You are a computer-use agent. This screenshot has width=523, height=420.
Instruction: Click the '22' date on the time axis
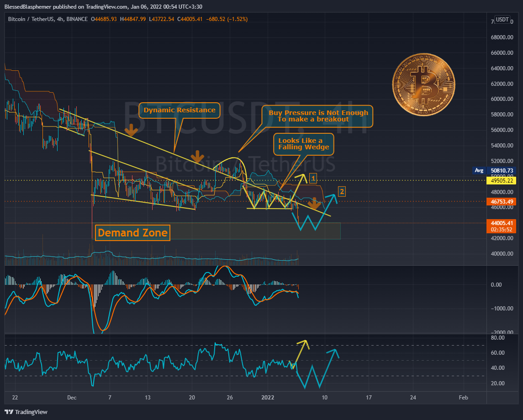[15, 397]
